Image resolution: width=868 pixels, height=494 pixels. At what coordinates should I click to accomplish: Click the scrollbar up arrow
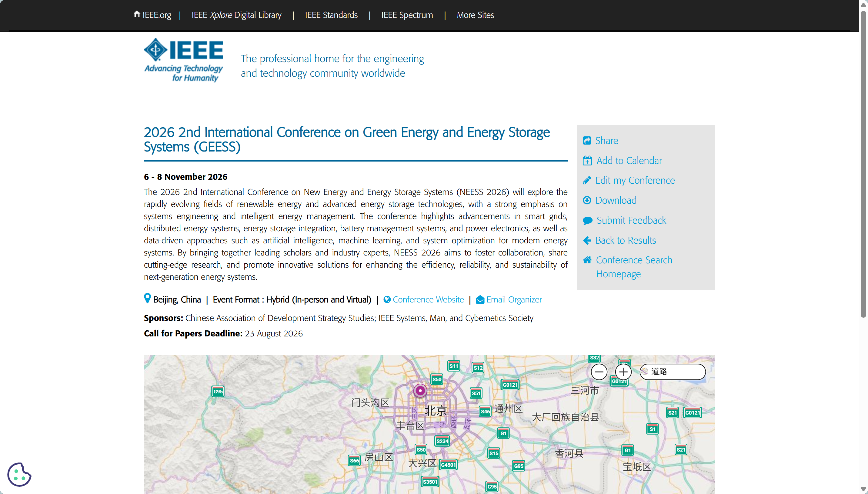(x=863, y=5)
